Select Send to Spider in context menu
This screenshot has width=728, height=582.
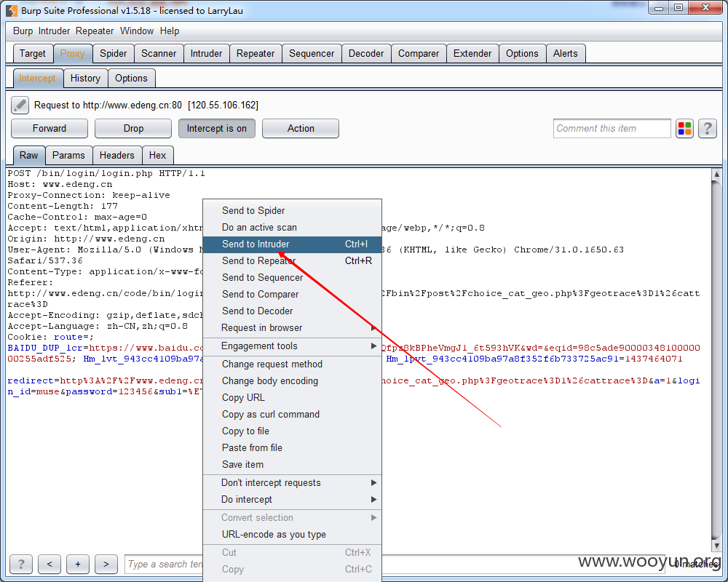click(x=292, y=211)
